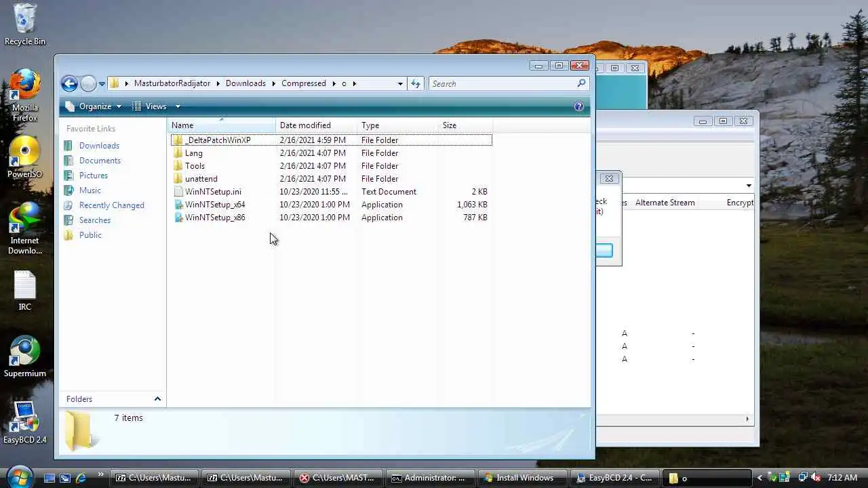Open EasyBCD 2.4 desktop icon
Screen dimensions: 868x488
[x=25, y=423]
